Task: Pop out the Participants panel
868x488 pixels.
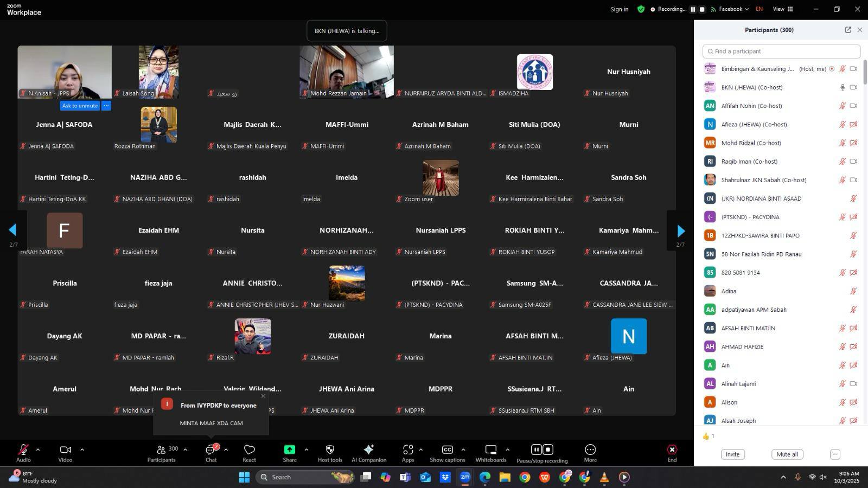Action: [x=848, y=30]
